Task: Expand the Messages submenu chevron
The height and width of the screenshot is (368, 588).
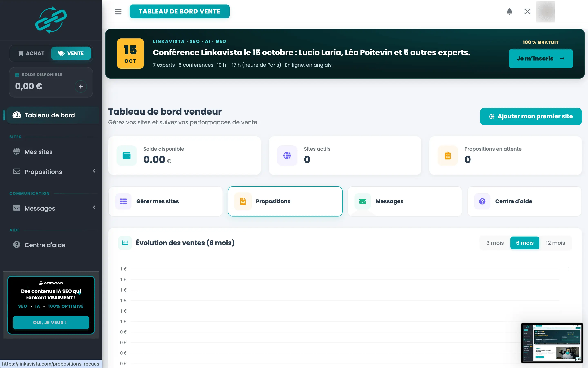Action: [94, 207]
